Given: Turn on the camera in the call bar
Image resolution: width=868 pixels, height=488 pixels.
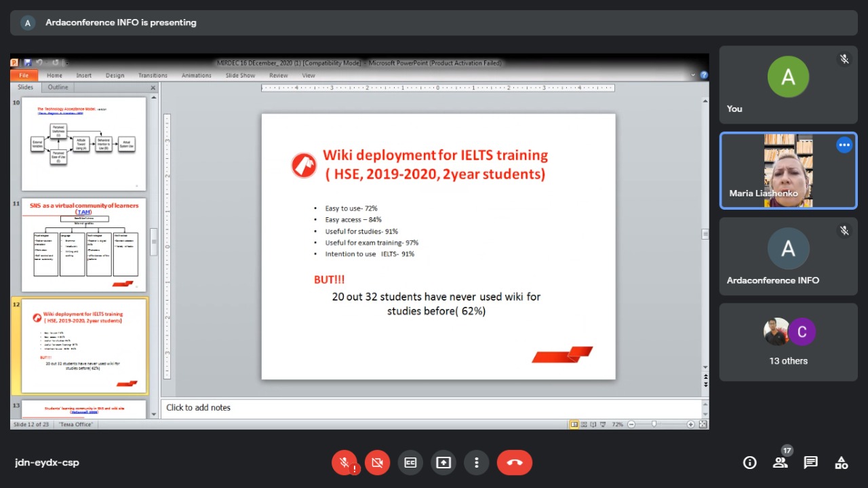Looking at the screenshot, I should point(377,463).
